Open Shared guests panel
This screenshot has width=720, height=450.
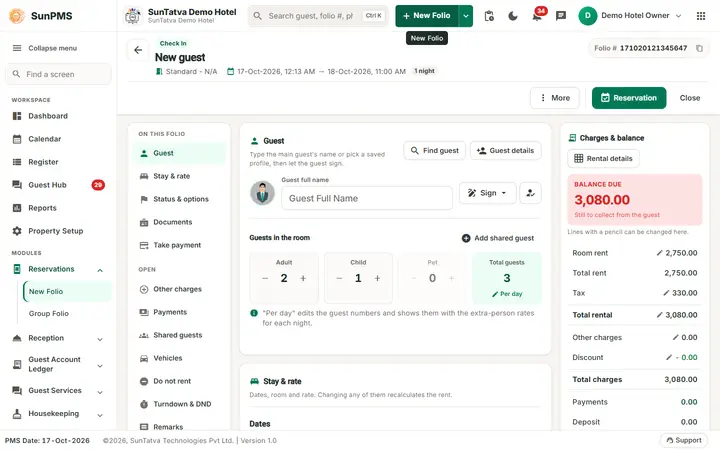pos(180,335)
